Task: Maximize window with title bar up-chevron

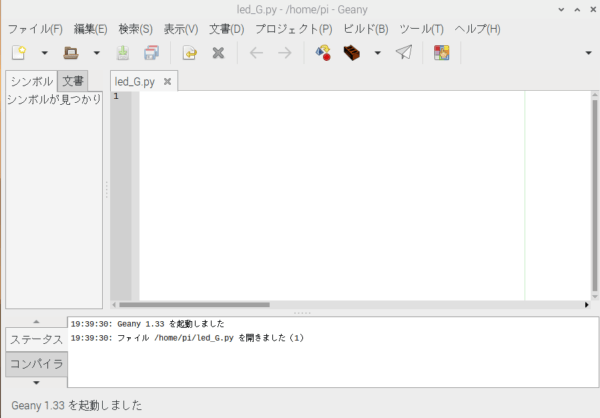Action: tap(577, 10)
